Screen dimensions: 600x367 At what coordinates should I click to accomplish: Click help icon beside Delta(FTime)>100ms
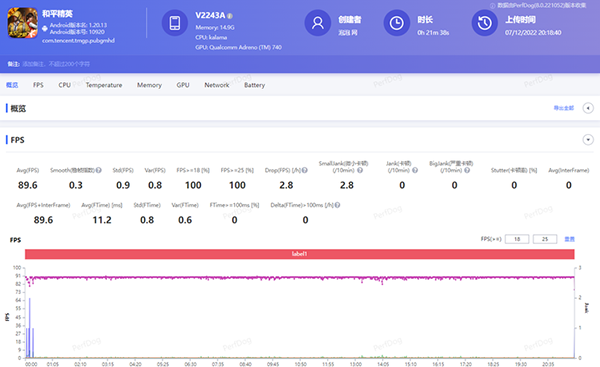click(x=337, y=205)
